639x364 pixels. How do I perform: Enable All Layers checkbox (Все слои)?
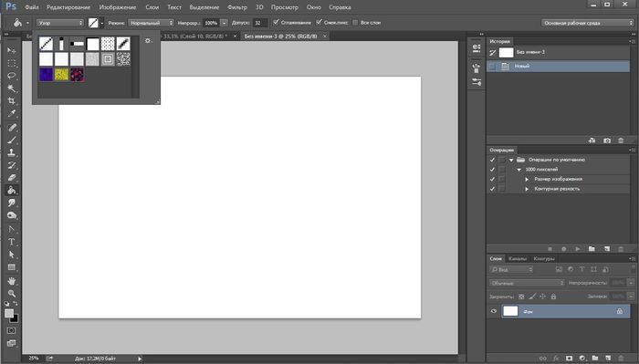tap(355, 23)
